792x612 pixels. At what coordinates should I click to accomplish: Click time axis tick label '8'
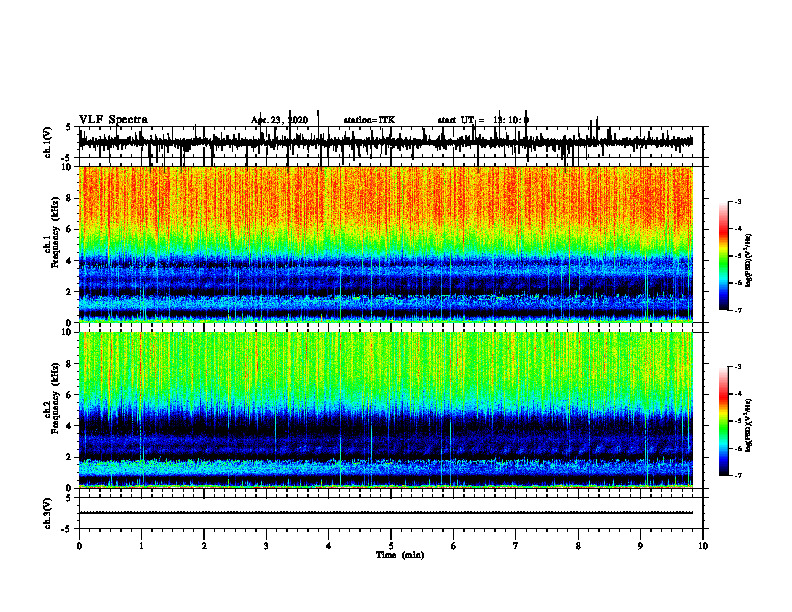click(x=578, y=546)
